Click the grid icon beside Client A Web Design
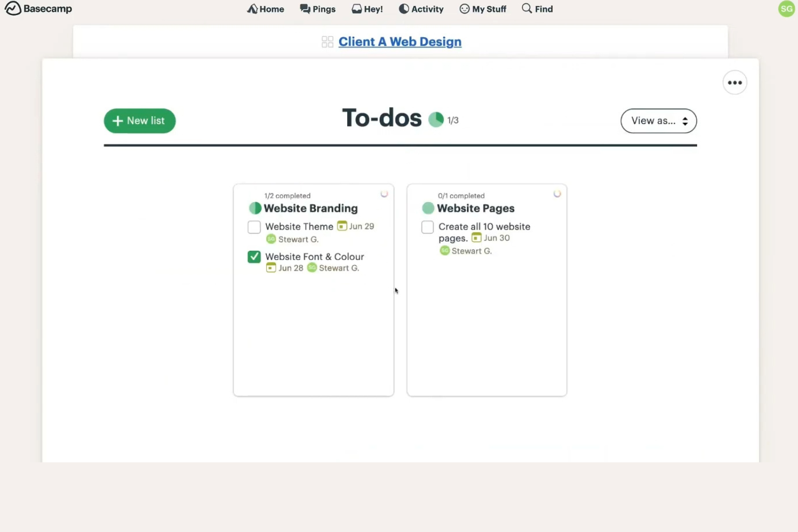The height and width of the screenshot is (532, 798). (x=327, y=42)
